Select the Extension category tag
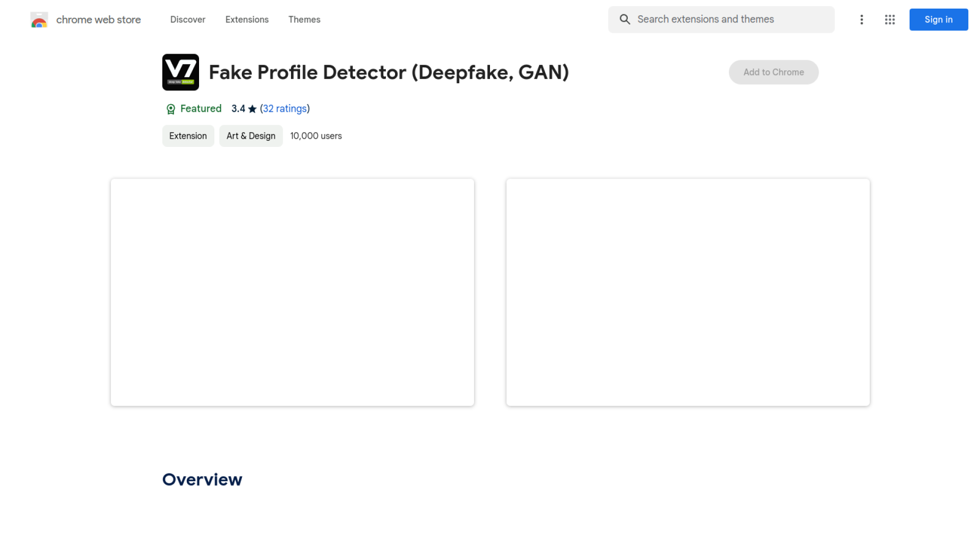The height and width of the screenshot is (551, 980). click(x=188, y=136)
